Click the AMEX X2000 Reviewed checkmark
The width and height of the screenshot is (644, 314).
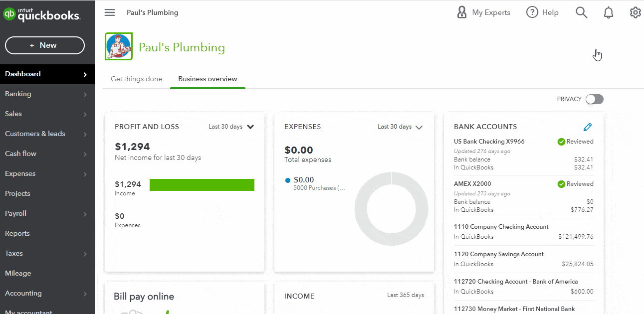tap(561, 184)
